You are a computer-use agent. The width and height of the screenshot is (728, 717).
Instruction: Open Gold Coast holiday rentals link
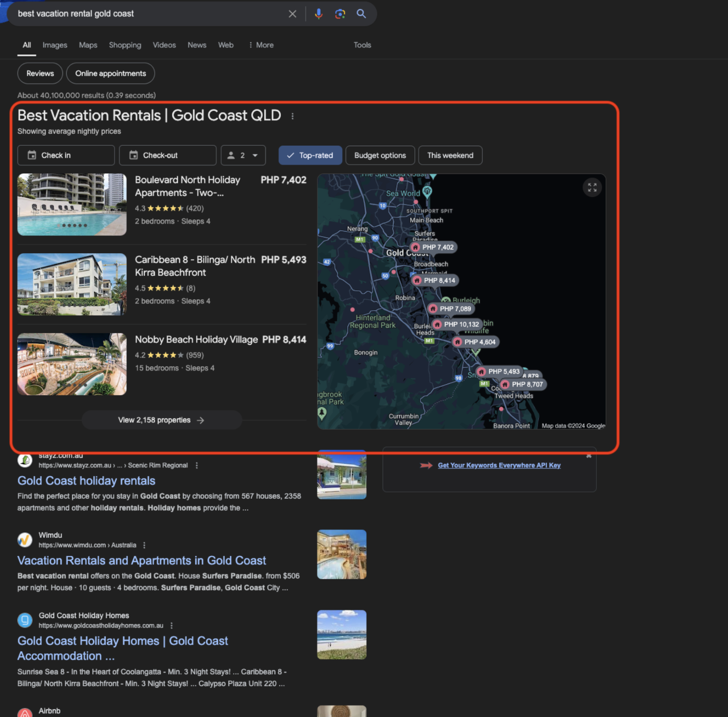pyautogui.click(x=86, y=481)
